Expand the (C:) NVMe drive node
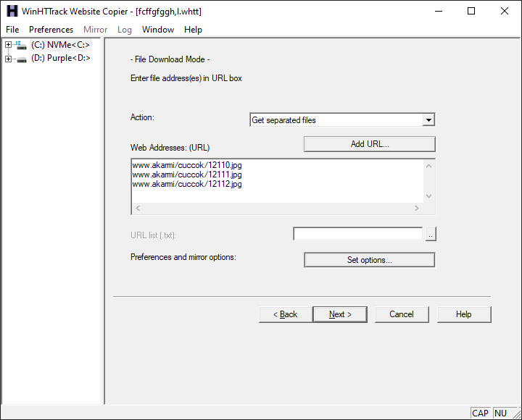 pyautogui.click(x=8, y=44)
